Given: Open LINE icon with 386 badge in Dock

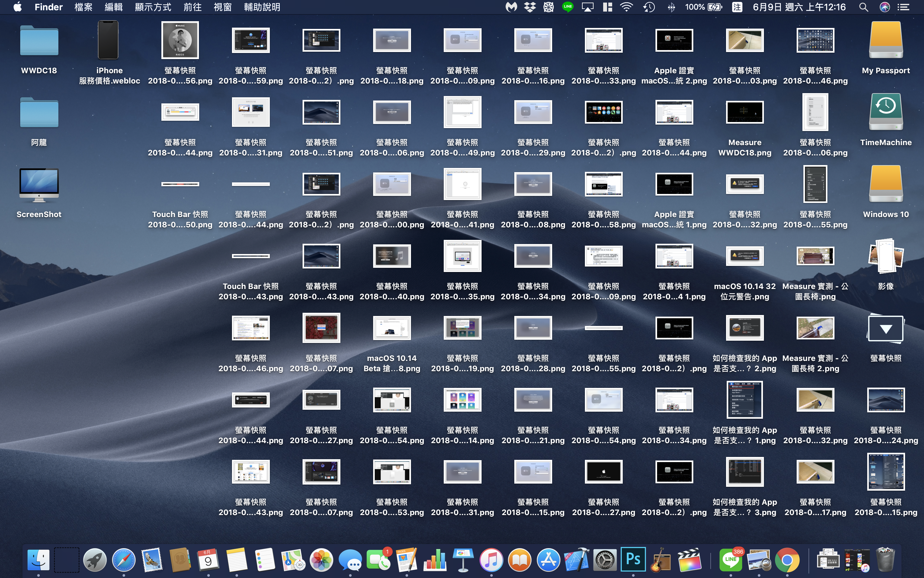Looking at the screenshot, I should pos(731,560).
